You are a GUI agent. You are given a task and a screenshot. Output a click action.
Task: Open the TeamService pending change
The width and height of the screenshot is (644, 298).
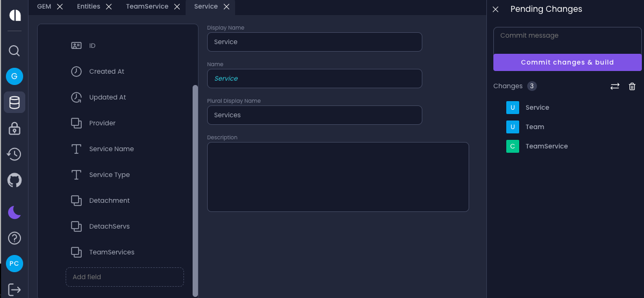[547, 146]
